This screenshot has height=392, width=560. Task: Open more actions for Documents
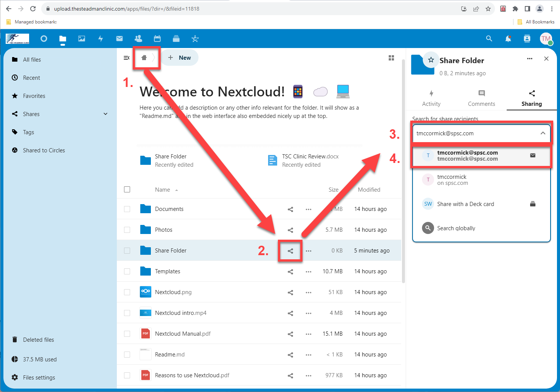pos(309,209)
